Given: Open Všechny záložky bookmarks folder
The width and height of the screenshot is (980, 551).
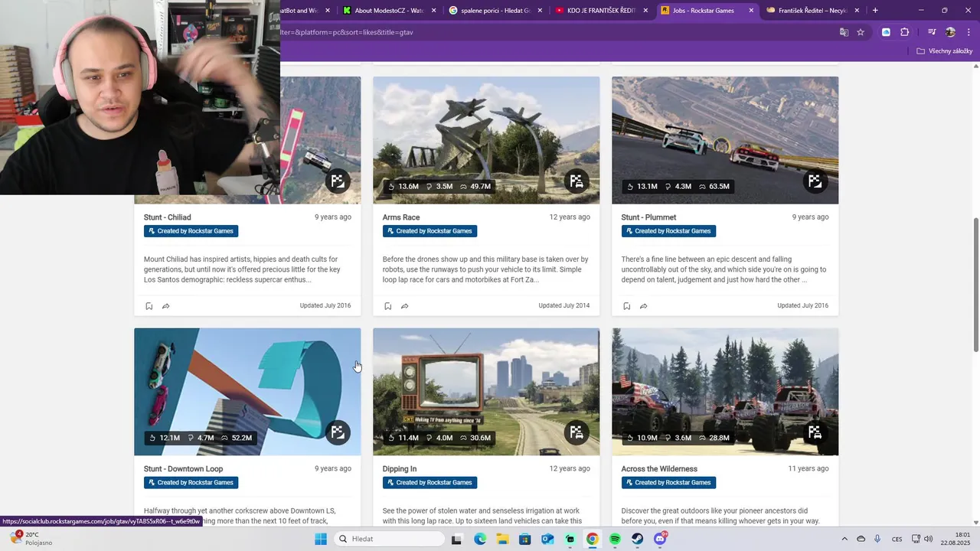Looking at the screenshot, I should pyautogui.click(x=945, y=51).
